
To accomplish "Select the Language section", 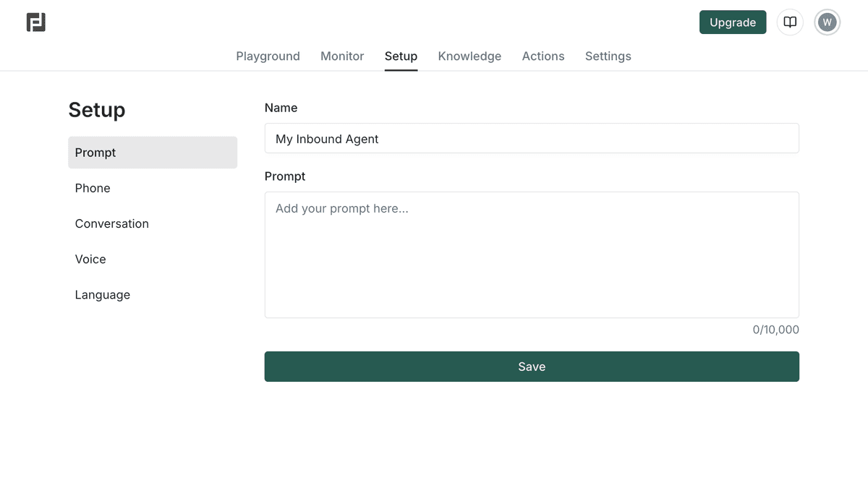I will (102, 294).
